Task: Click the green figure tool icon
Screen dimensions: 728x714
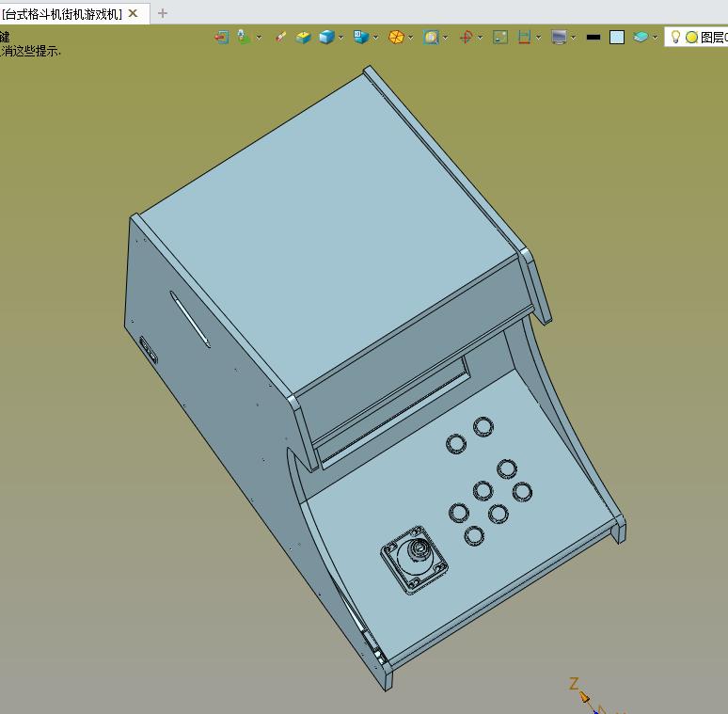Action: [x=244, y=37]
